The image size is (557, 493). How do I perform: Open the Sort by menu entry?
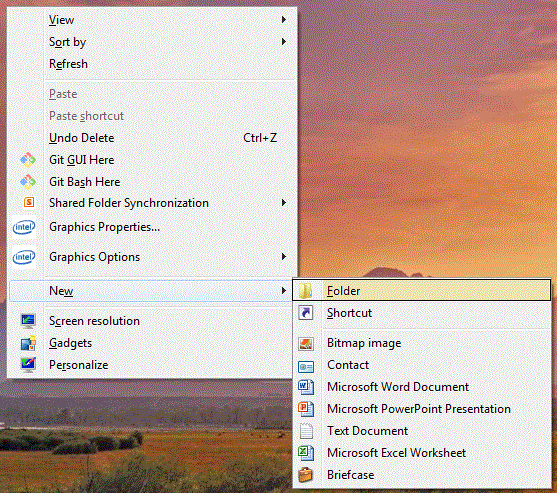(x=152, y=42)
